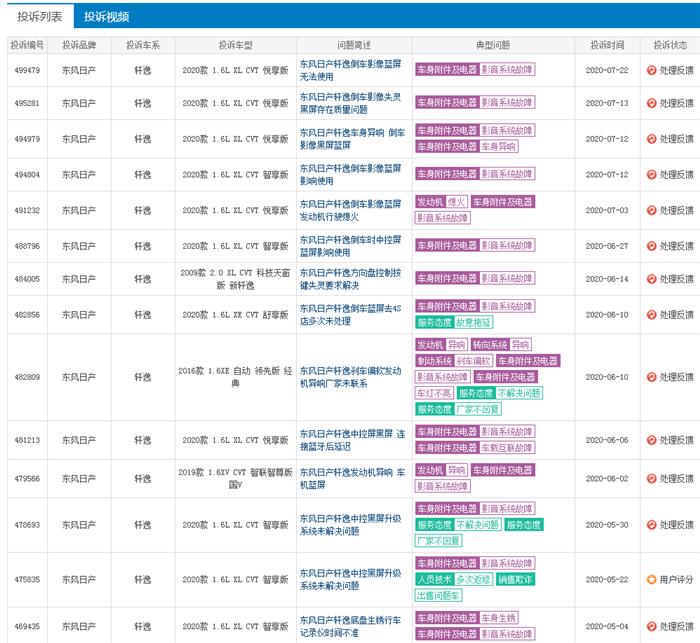
Task: Click the 用户评分 star icon for complaint 475835
Action: pos(651,580)
